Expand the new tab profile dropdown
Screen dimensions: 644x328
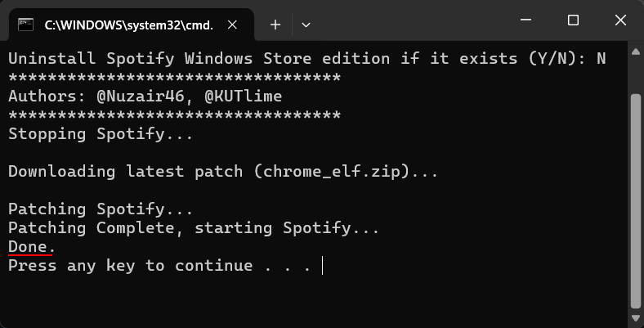click(x=306, y=25)
